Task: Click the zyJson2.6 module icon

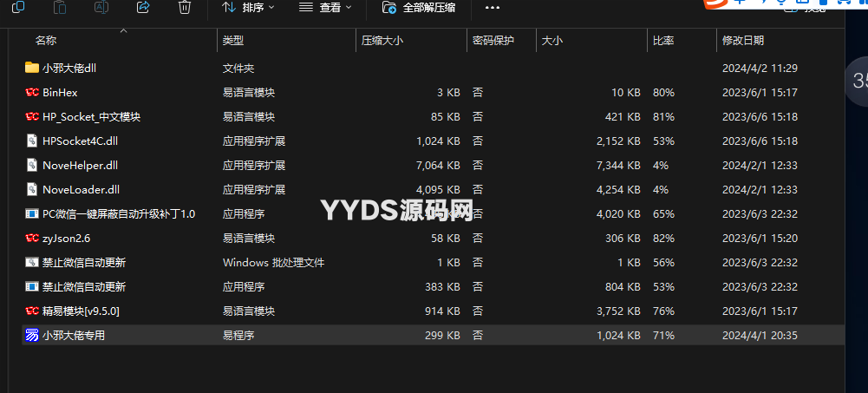Action: click(x=32, y=238)
